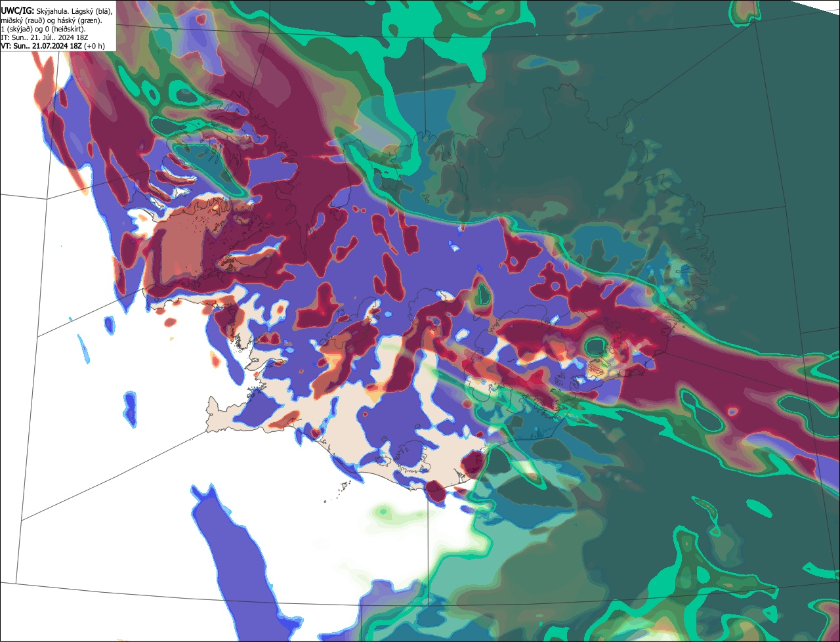
Task: Click the "IT: Sun.. 21. Júl.. 2024 18Z" line
Action: [45, 37]
